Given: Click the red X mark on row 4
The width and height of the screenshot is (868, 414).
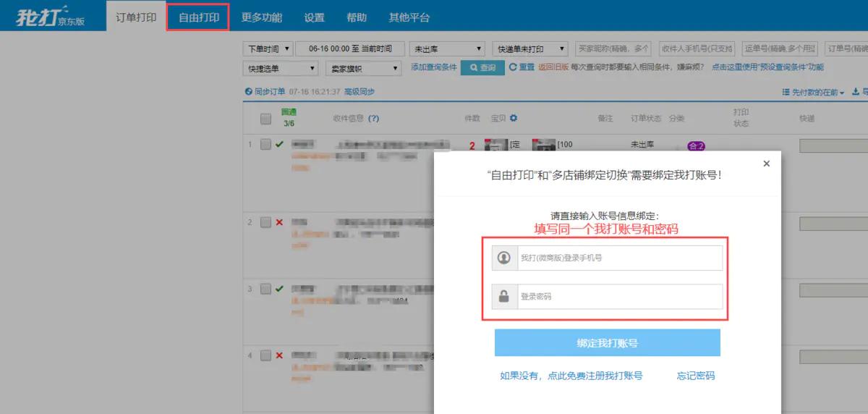Looking at the screenshot, I should point(279,355).
